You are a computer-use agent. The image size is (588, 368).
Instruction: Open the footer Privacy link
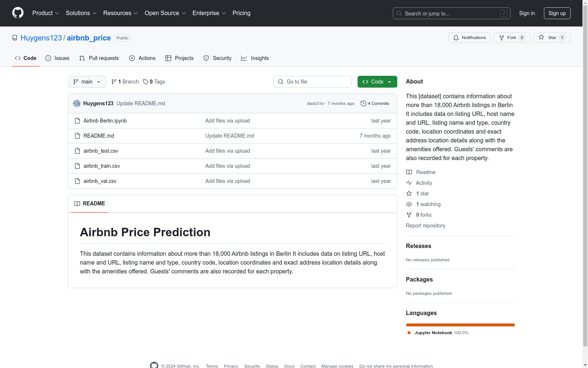click(231, 366)
